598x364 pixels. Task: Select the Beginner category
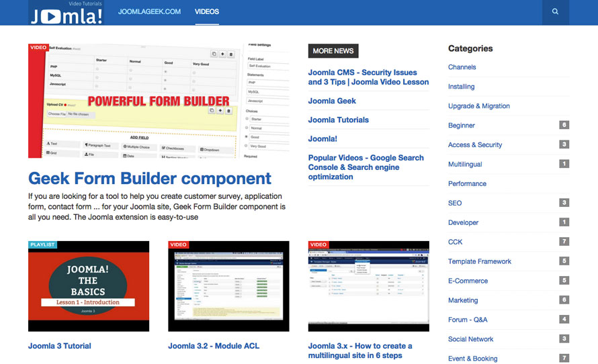[462, 126]
